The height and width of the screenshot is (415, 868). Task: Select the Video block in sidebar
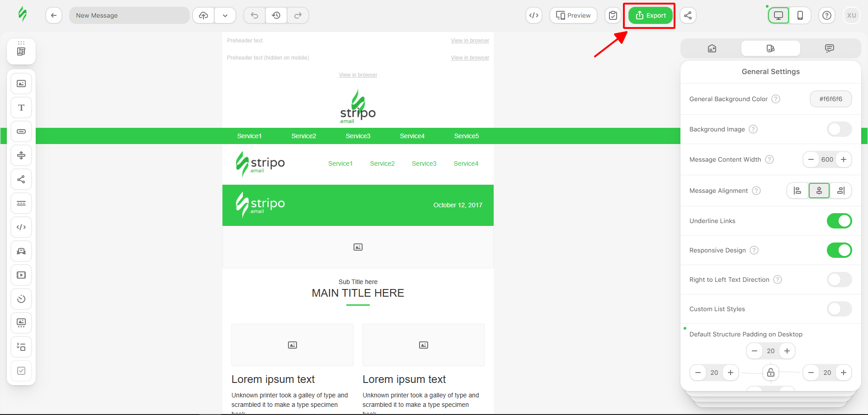(x=21, y=275)
